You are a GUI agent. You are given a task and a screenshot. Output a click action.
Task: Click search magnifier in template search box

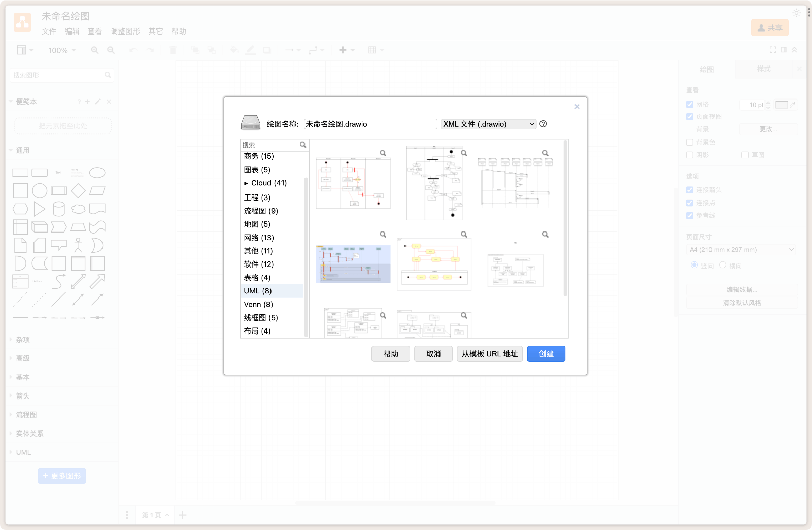pyautogui.click(x=303, y=145)
